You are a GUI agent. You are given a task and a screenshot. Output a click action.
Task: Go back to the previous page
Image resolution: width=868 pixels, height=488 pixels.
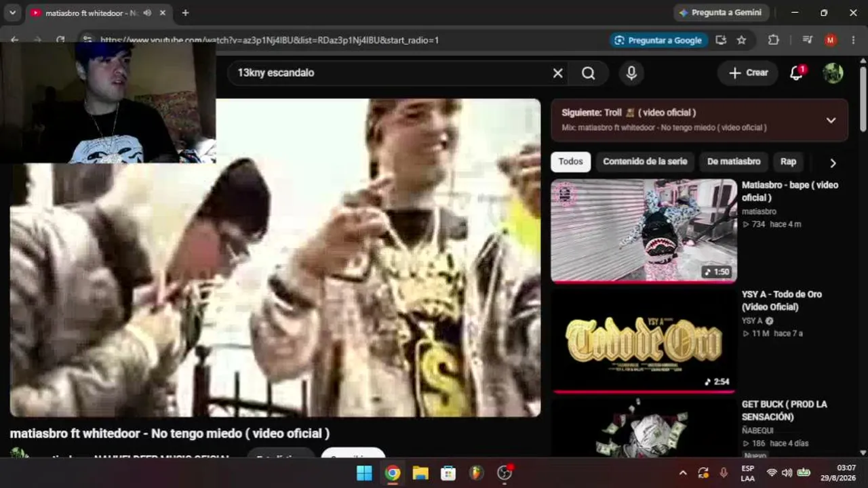14,40
